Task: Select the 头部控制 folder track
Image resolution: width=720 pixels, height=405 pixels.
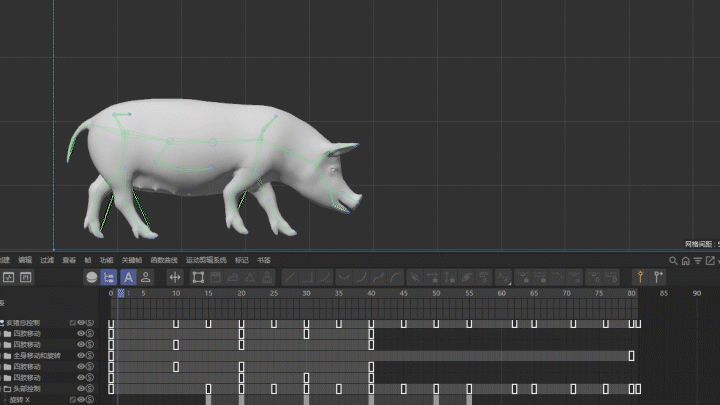Action: point(27,388)
